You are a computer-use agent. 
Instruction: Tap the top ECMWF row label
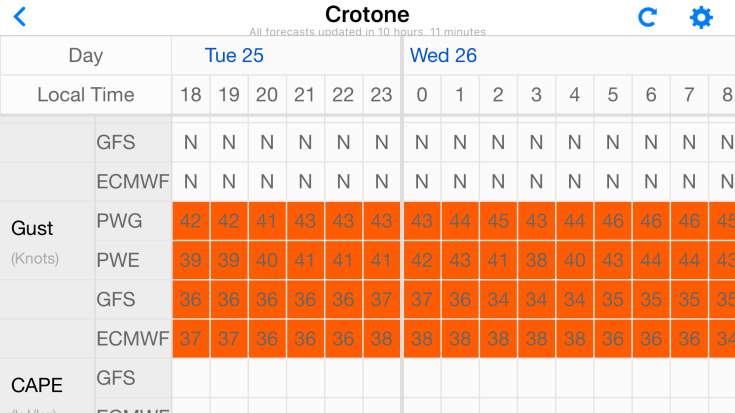[132, 182]
